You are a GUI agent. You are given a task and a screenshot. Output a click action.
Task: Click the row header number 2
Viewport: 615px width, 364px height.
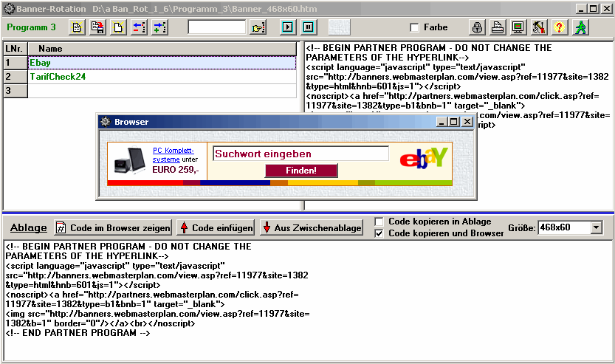16,77
